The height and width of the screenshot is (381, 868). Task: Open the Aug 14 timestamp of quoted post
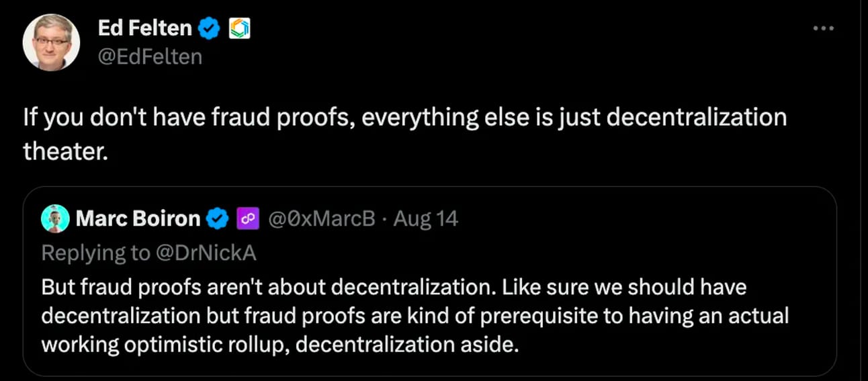pyautogui.click(x=425, y=218)
